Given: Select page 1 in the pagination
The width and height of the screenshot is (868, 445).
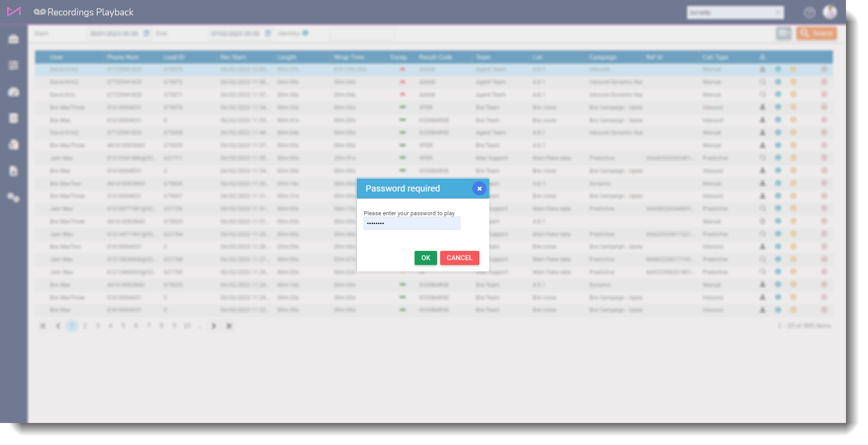Looking at the screenshot, I should (72, 326).
